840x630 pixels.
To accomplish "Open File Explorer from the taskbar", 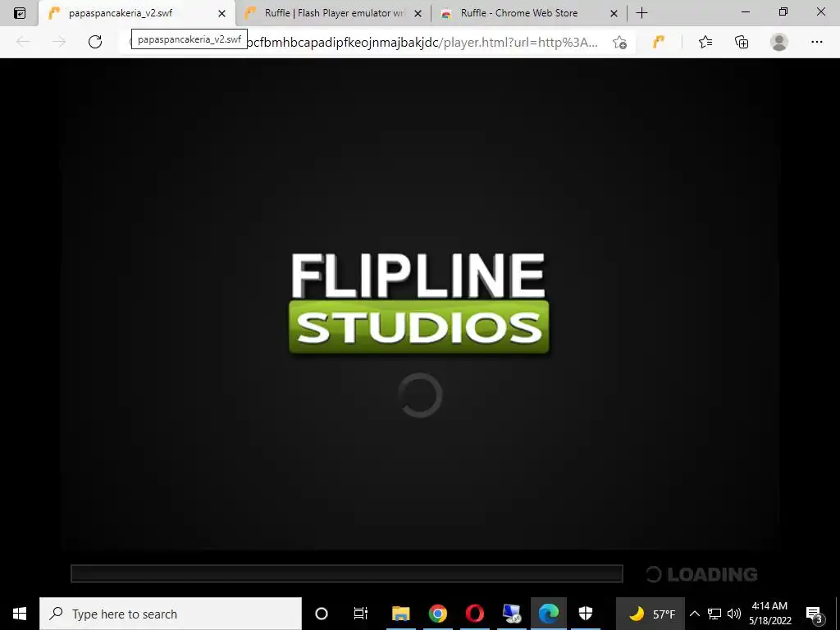I will [400, 614].
